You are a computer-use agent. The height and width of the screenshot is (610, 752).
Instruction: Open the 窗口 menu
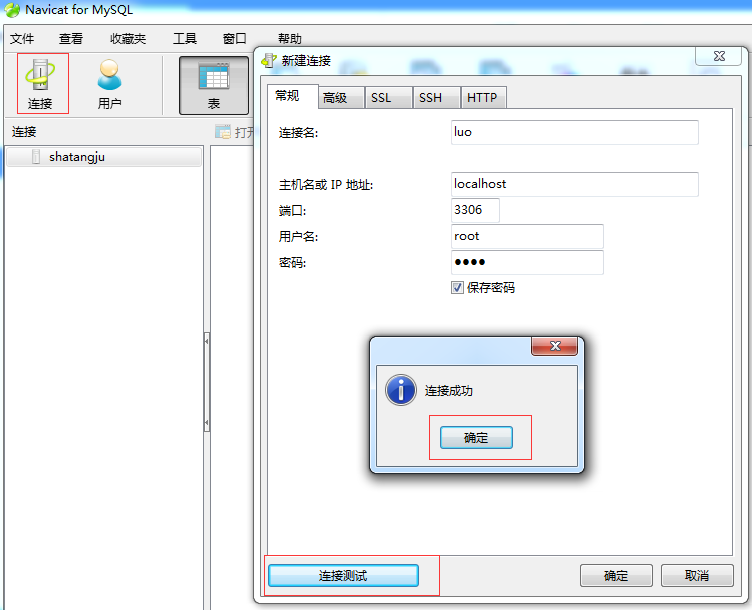[x=235, y=38]
